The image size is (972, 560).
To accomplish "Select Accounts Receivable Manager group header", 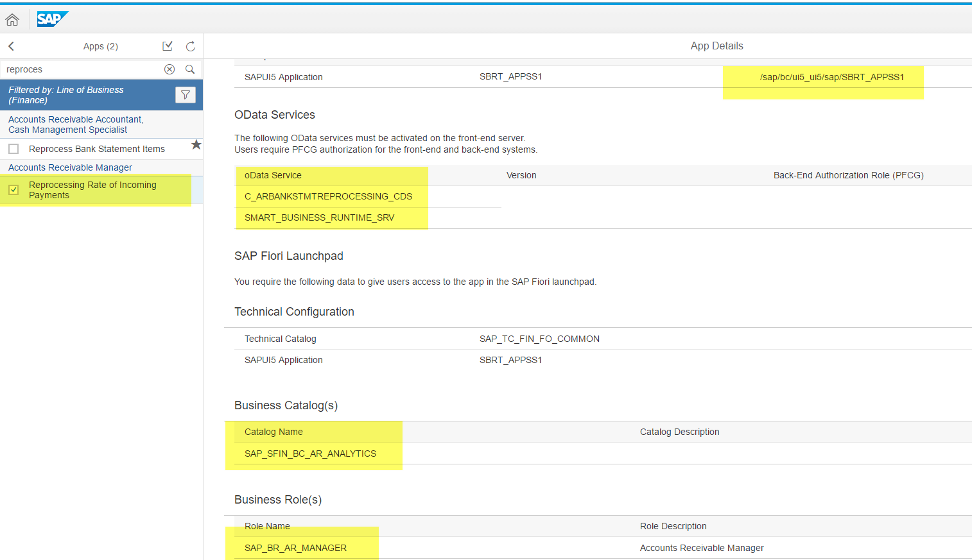I will pos(70,167).
